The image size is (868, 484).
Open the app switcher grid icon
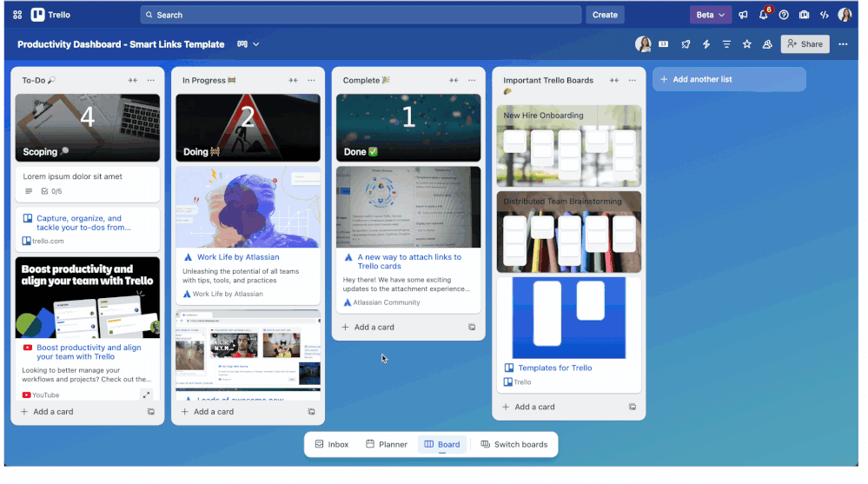click(17, 15)
